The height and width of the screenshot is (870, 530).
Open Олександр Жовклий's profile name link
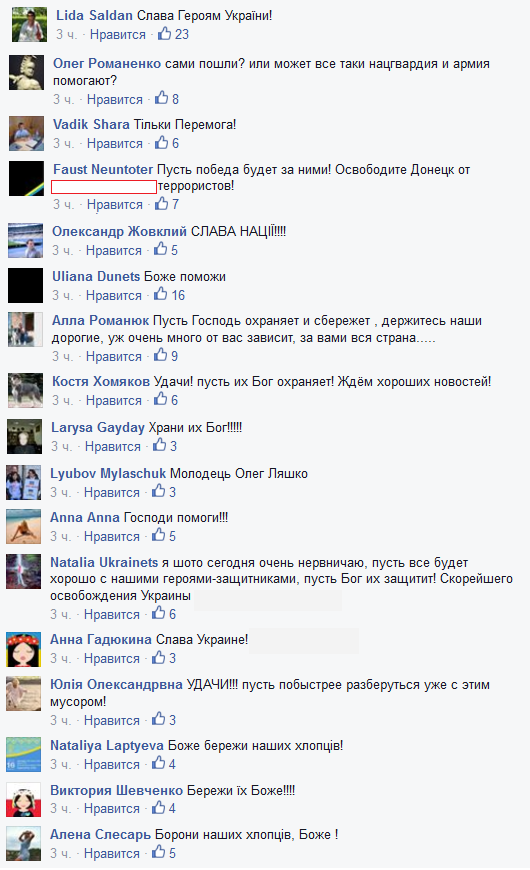pos(119,231)
